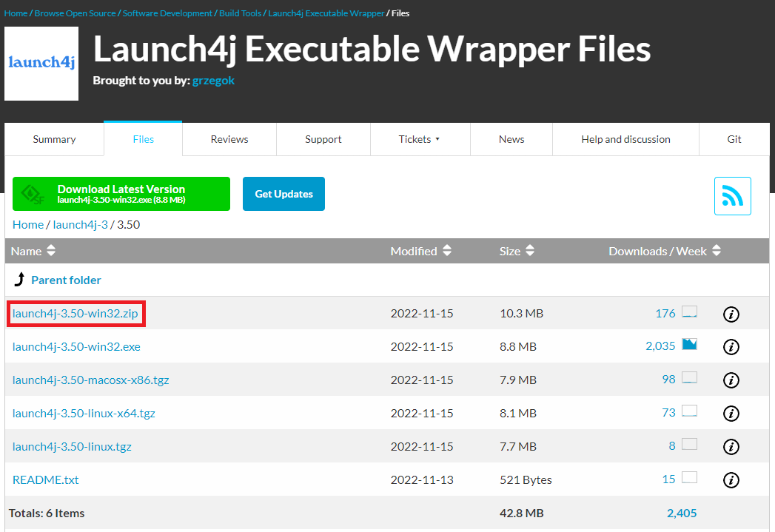
Task: View info icon for launch4j-3.50-linux-x64.tgz
Action: pos(731,414)
